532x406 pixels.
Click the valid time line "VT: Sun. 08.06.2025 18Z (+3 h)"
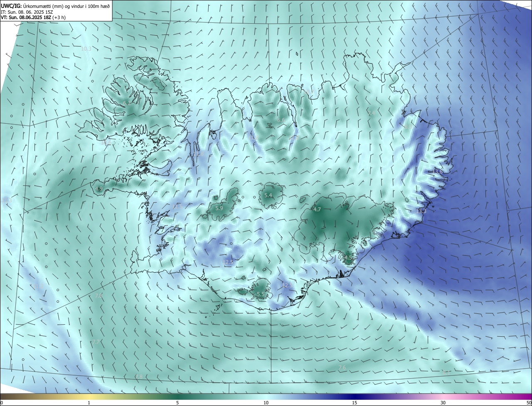click(x=33, y=17)
